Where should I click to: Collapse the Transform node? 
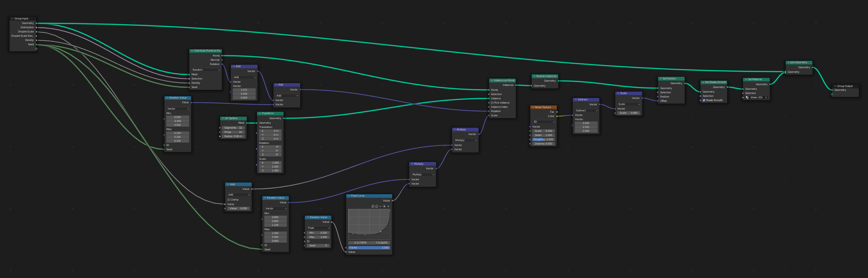point(259,113)
